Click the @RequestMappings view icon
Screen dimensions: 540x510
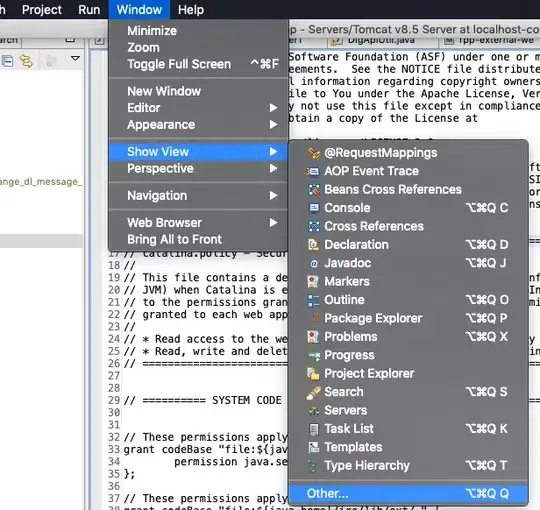(x=314, y=153)
